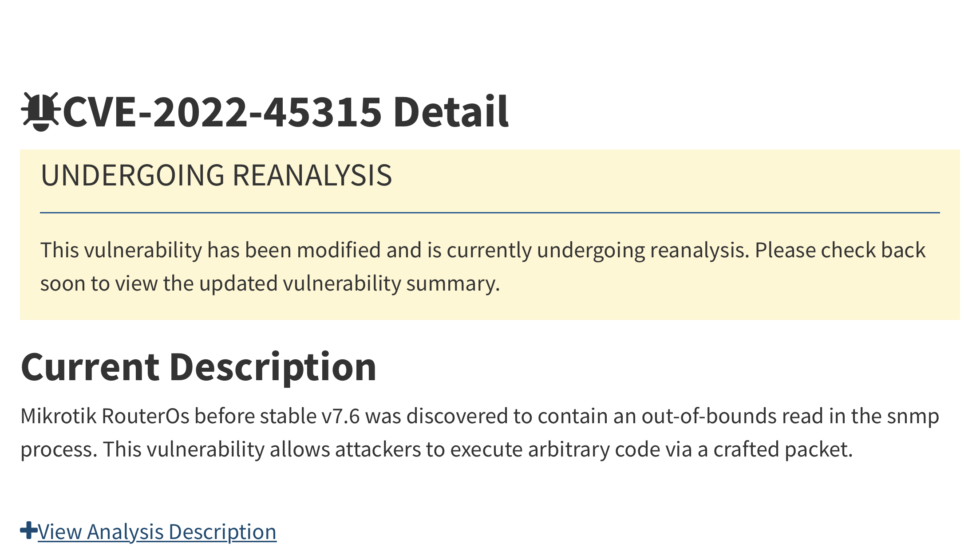This screenshot has width=980, height=551.
Task: Click the word RouterOs in the description
Action: point(146,416)
